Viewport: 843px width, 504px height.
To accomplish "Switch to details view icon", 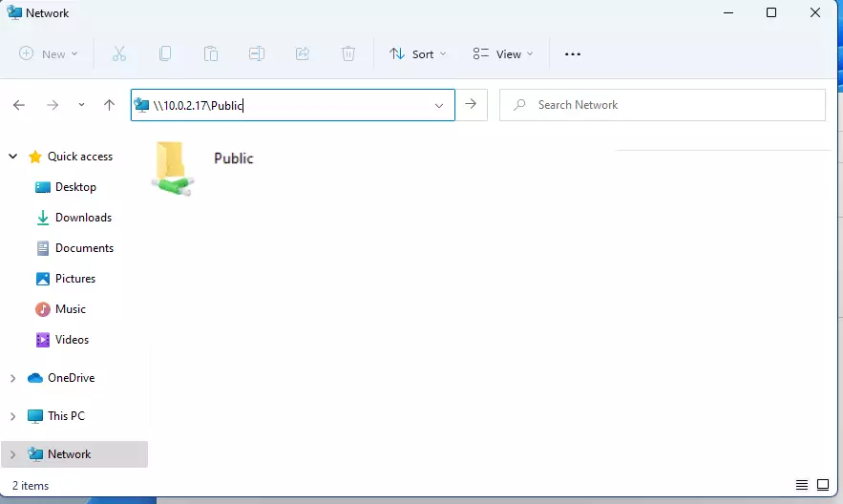I will tap(802, 485).
